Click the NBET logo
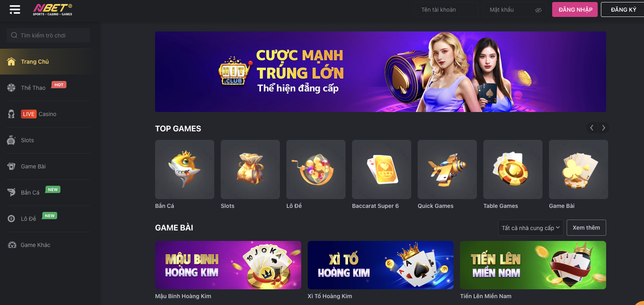The height and width of the screenshot is (305, 644). (x=53, y=10)
